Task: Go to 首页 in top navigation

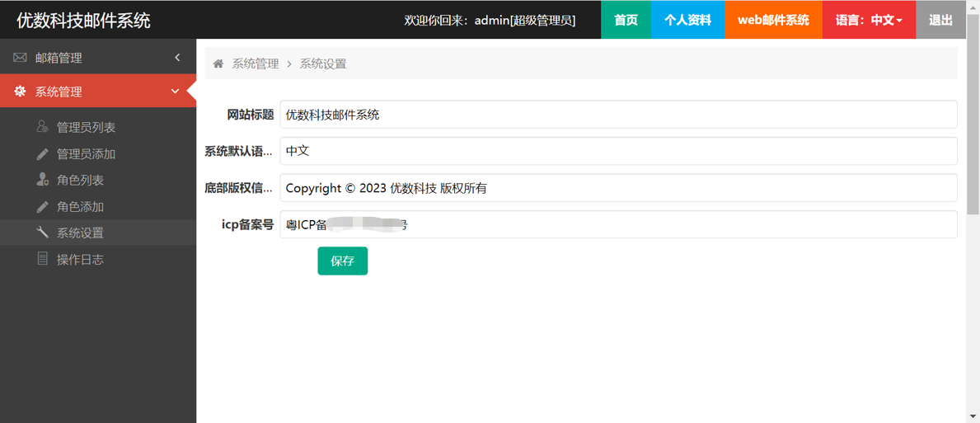Action: point(626,20)
